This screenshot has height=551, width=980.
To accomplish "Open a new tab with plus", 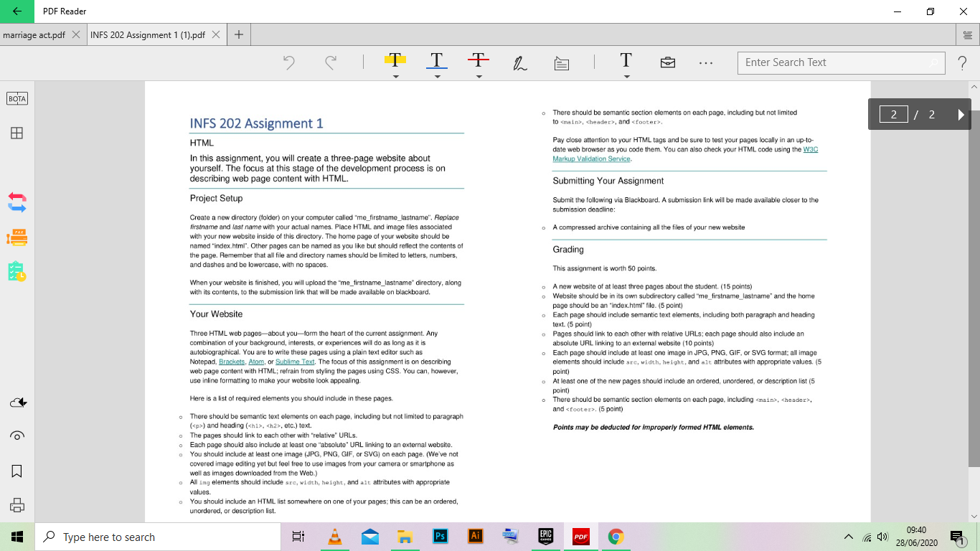I will tap(239, 34).
